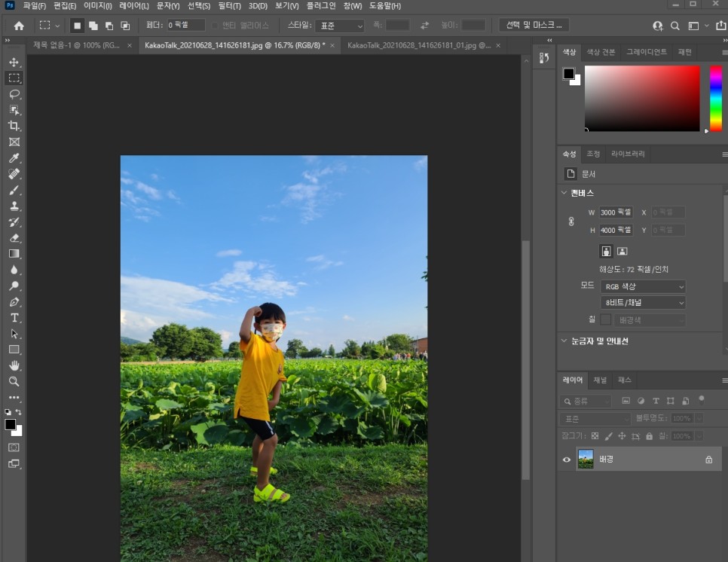Open the extra tools ellipsis menu
Screen dimensions: 728x562
click(14, 397)
